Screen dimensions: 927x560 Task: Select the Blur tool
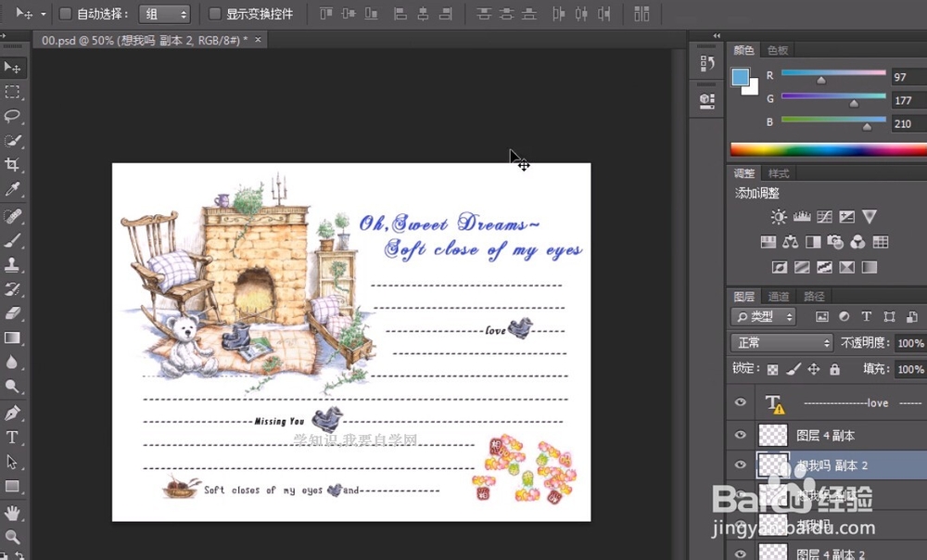[x=12, y=362]
